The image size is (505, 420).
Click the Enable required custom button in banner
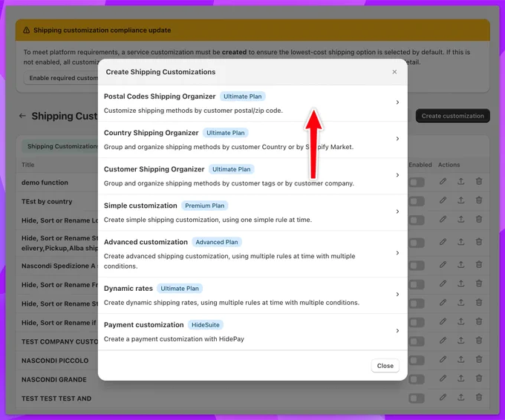61,78
